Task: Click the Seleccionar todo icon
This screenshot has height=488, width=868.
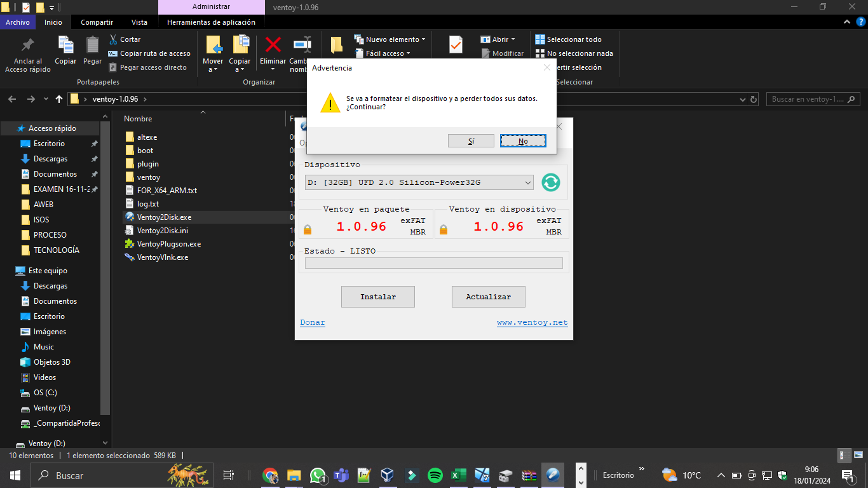Action: (x=540, y=39)
